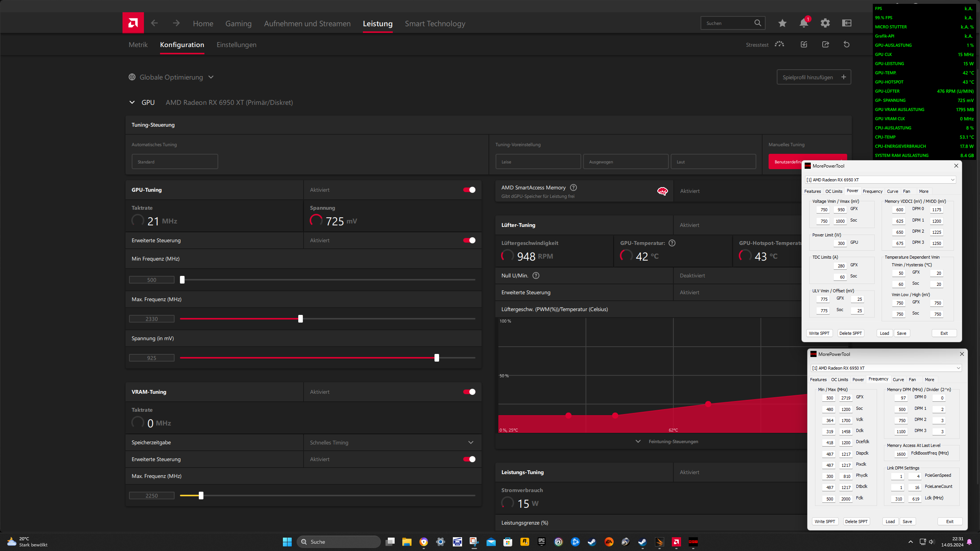Open Speicherzeitgabe Schnelles Timing dropdown
980x551 pixels.
(392, 442)
